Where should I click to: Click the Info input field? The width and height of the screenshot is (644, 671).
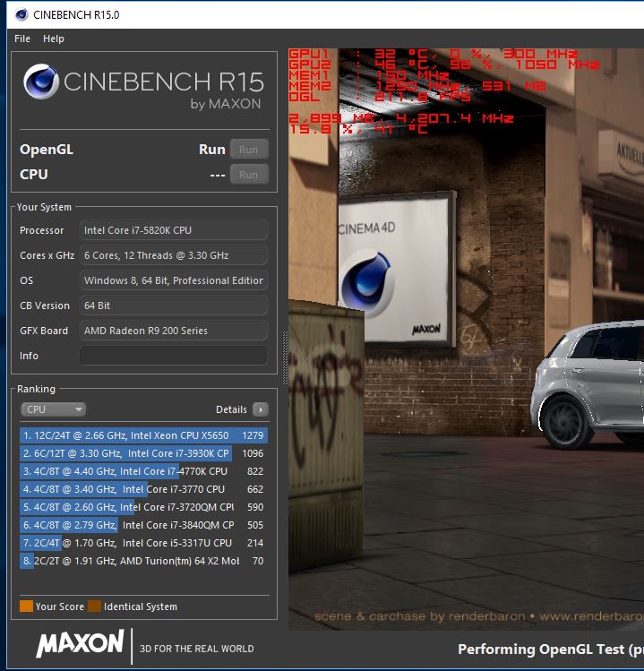pos(174,356)
